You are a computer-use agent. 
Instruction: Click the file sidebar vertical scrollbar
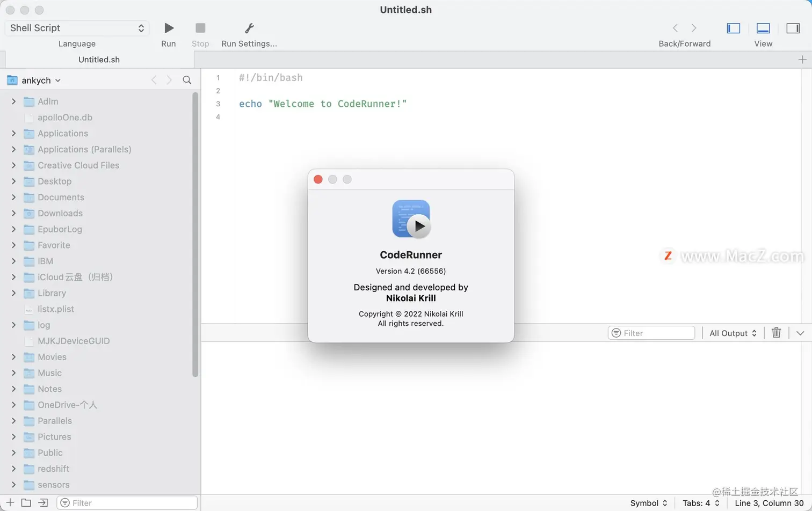tap(195, 235)
